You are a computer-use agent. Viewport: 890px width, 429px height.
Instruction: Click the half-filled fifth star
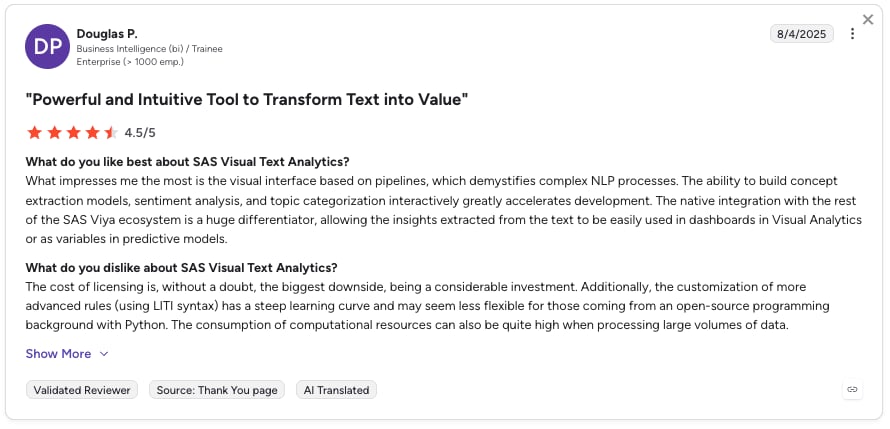[x=111, y=133]
